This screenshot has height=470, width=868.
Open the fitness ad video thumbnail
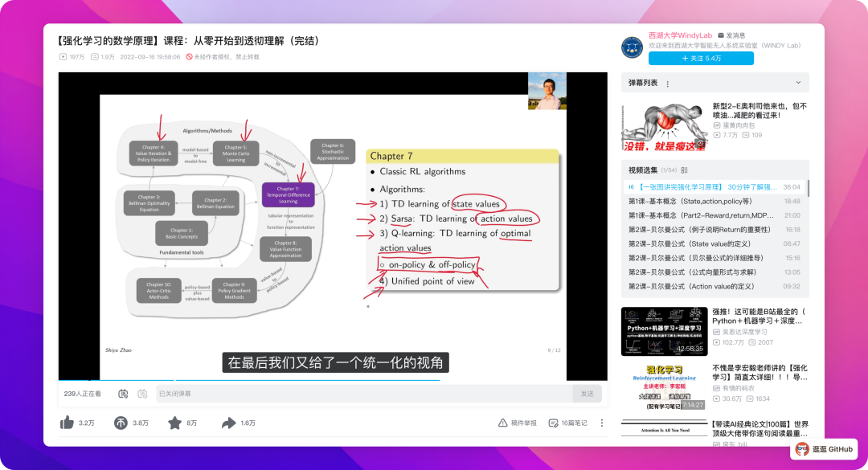click(x=665, y=126)
